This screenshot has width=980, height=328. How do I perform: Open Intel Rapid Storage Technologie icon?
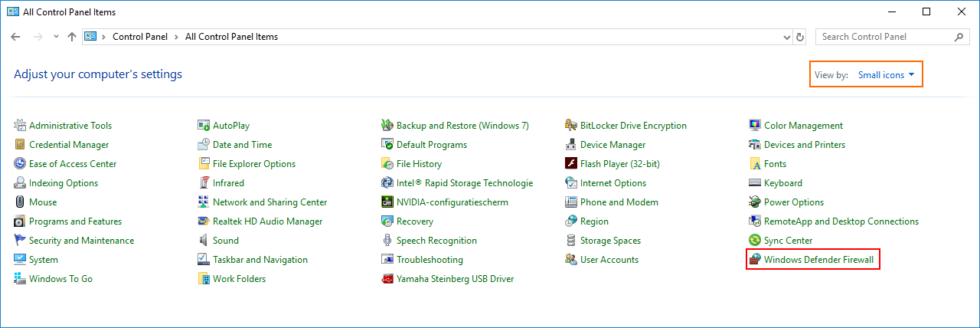387,183
